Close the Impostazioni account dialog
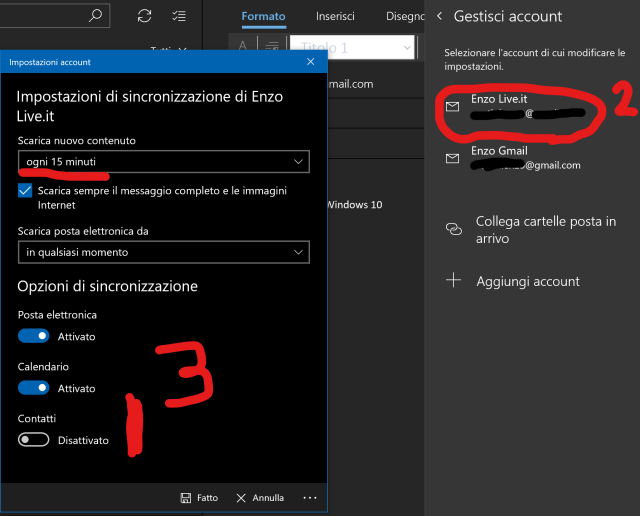This screenshot has height=516, width=640. [x=310, y=62]
